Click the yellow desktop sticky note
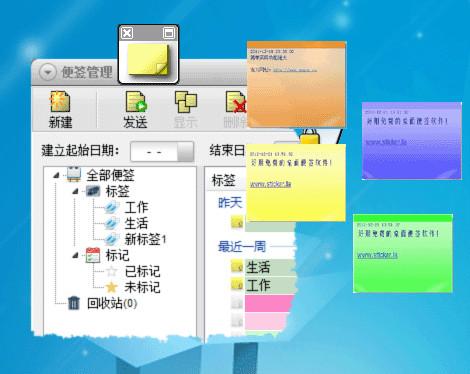Screen dimensions: 470x374 [296, 183]
